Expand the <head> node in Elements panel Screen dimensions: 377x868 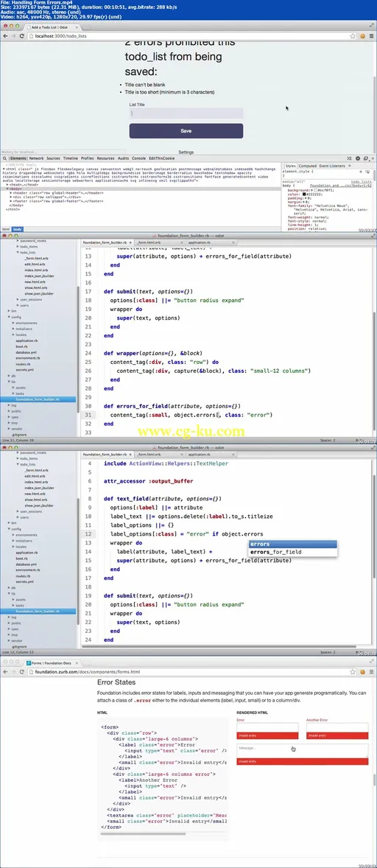point(7,184)
